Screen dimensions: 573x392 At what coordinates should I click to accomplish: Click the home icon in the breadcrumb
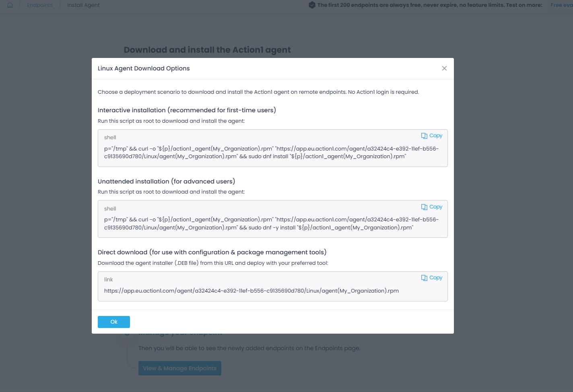[x=10, y=5]
